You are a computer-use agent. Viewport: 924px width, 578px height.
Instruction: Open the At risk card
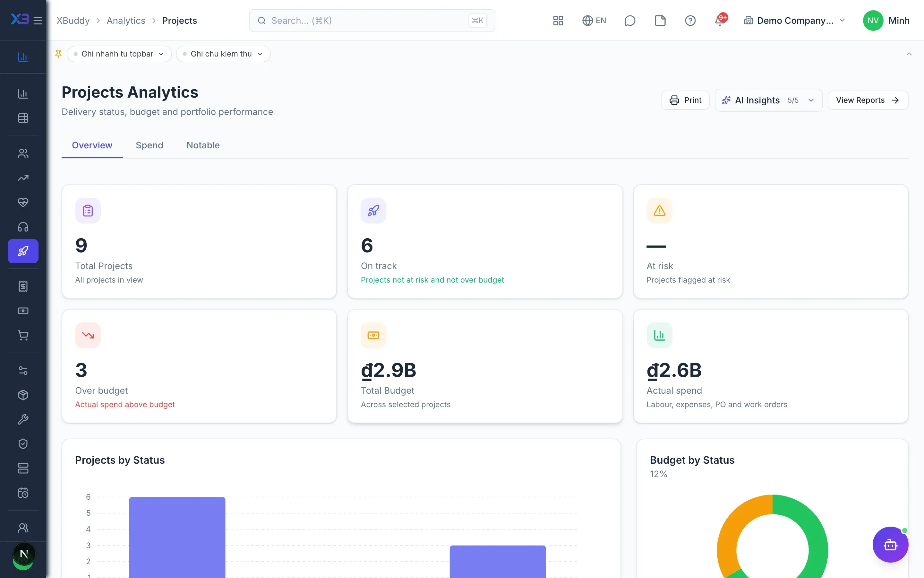771,241
